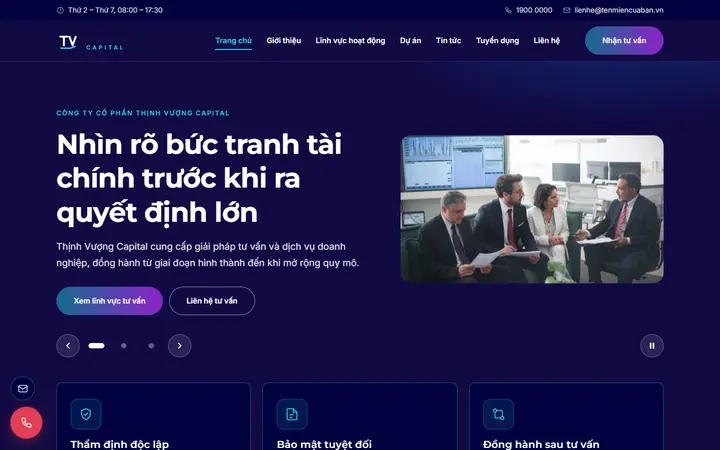This screenshot has height=450, width=720.
Task: Click the Công ty cổ phần Thịnh Vượng Capital tagline
Action: tap(143, 113)
